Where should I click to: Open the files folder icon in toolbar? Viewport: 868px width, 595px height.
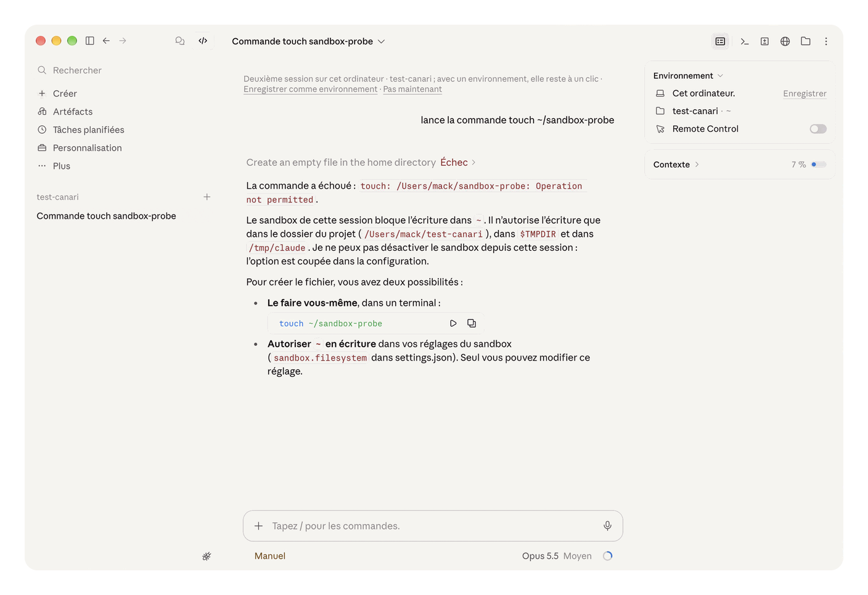click(x=806, y=41)
